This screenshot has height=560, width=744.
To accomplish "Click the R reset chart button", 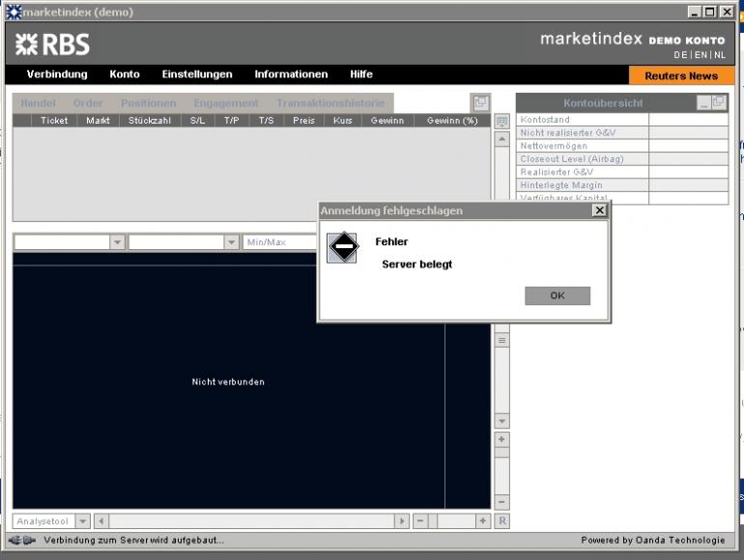I will pyautogui.click(x=502, y=521).
